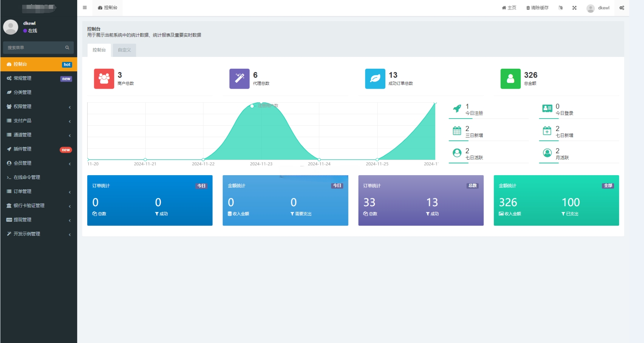
Task: Click the fullscreen icon in the top bar
Action: click(574, 8)
